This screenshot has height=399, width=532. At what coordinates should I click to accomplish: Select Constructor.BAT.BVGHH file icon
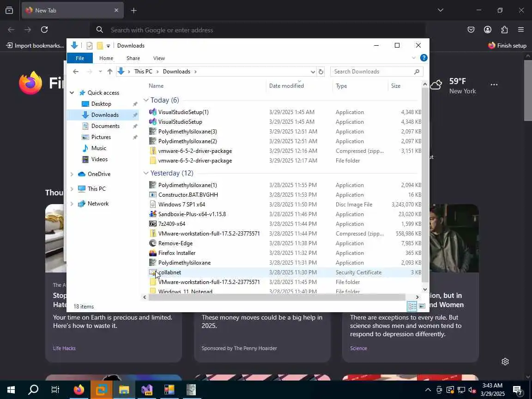click(153, 195)
